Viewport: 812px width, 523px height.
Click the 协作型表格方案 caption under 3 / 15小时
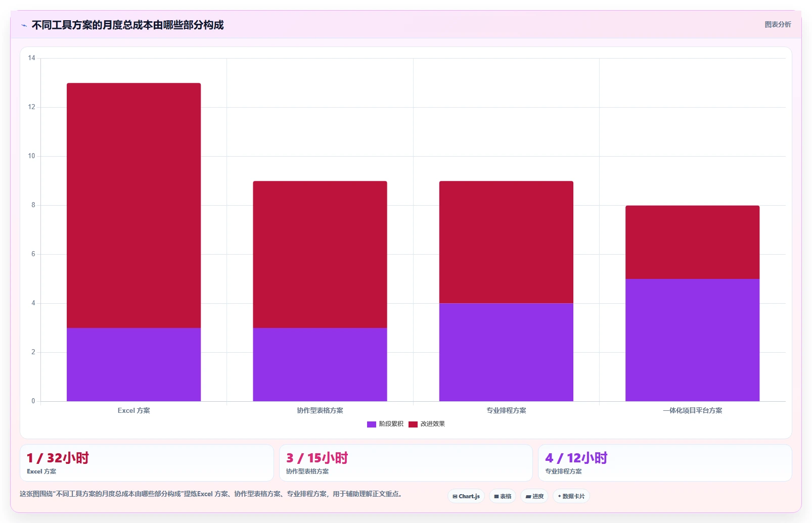coord(307,471)
